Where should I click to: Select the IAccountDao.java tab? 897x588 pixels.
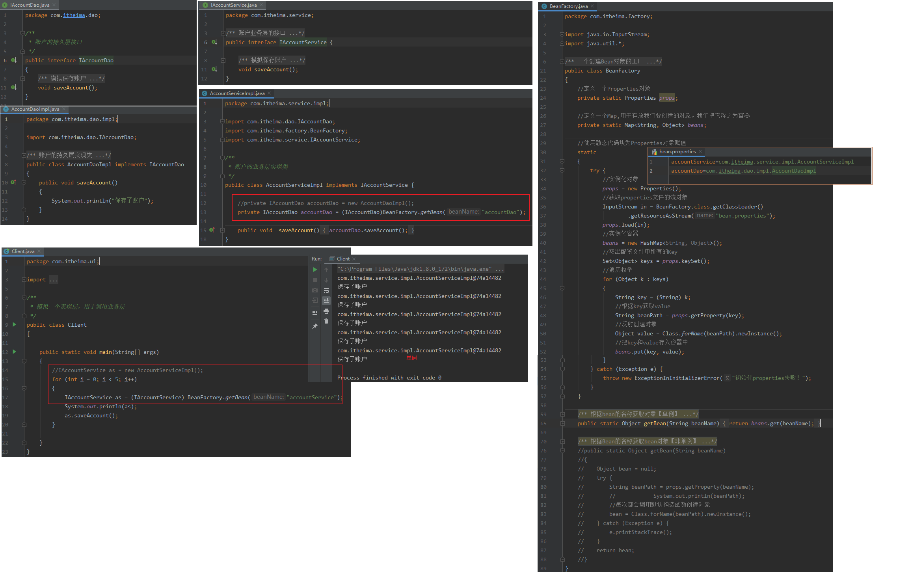[30, 5]
